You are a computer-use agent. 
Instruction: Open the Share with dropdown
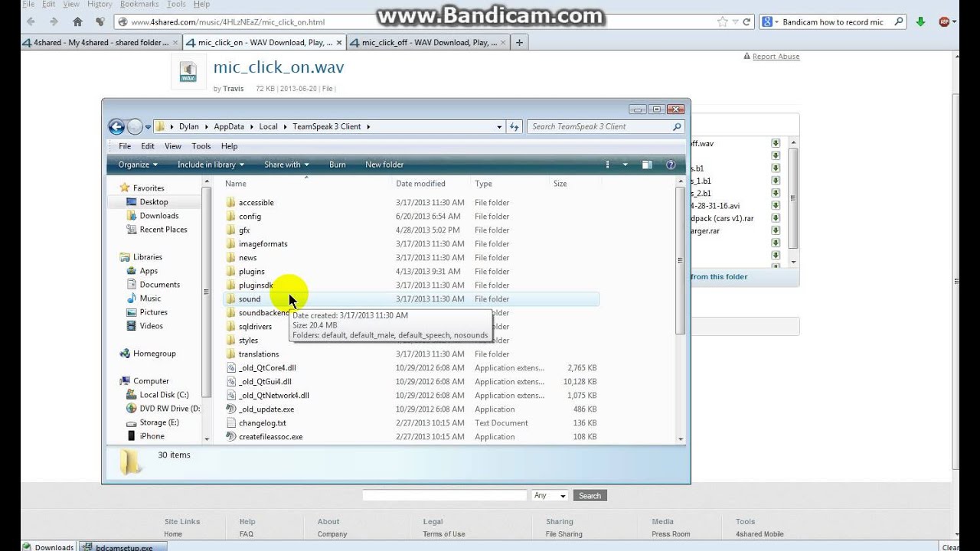tap(286, 165)
